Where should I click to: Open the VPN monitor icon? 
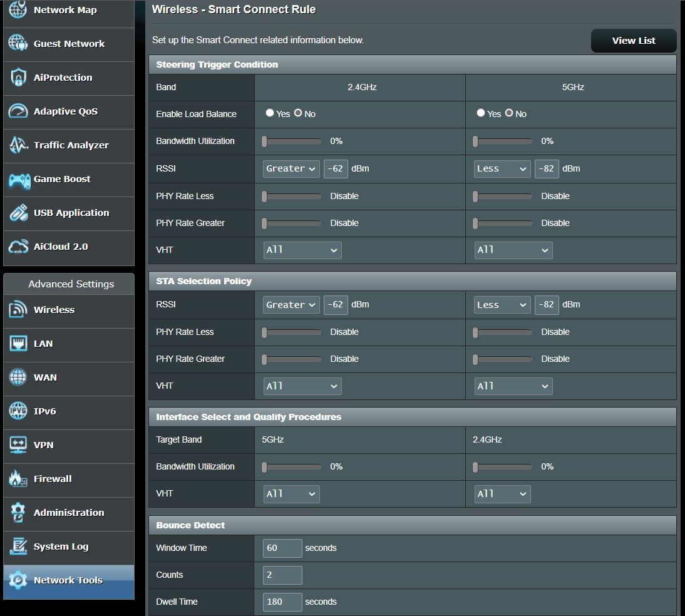tap(18, 445)
